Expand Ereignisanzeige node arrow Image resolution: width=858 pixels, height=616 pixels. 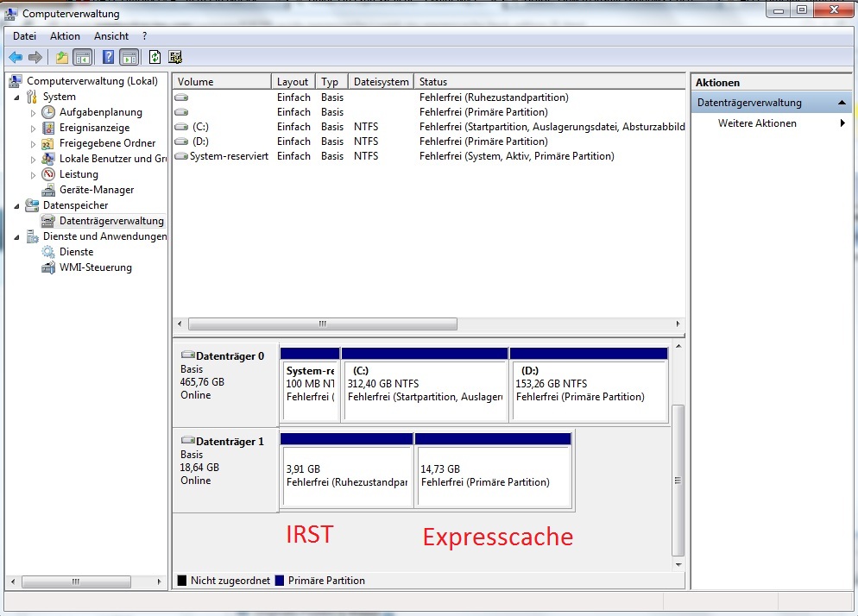point(33,129)
